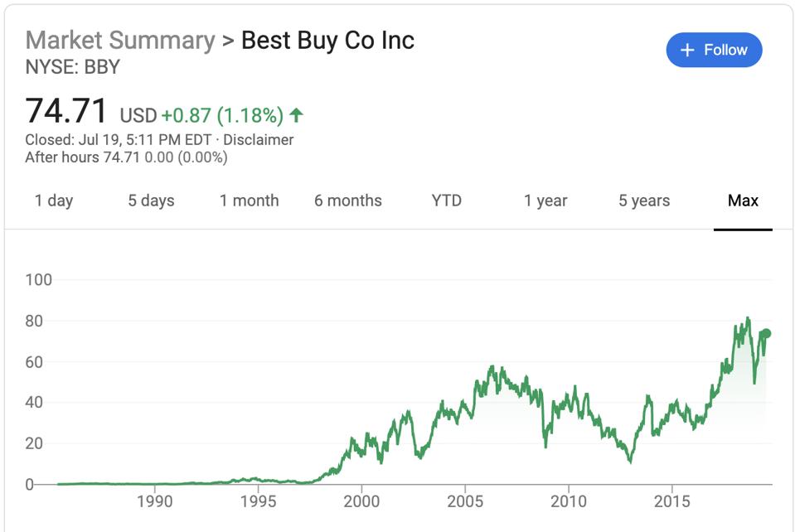The height and width of the screenshot is (532, 795).
Task: Click the Follow button
Action: click(x=714, y=51)
